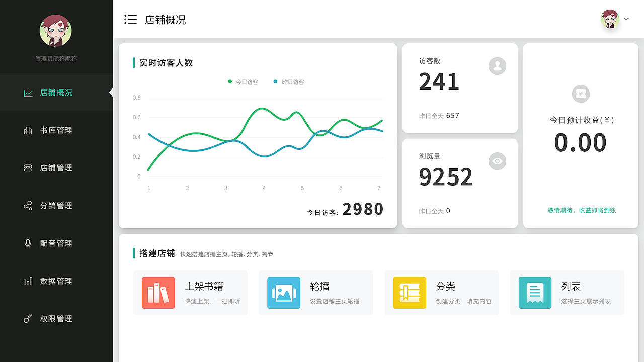Click the sidebar administrator avatar
644x362 pixels.
click(x=55, y=30)
